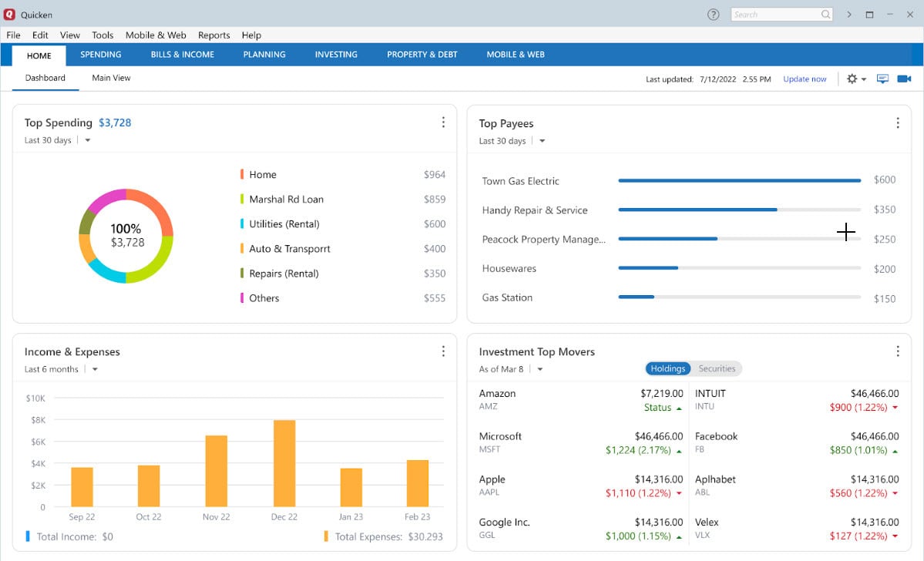Open the View menu

[69, 35]
